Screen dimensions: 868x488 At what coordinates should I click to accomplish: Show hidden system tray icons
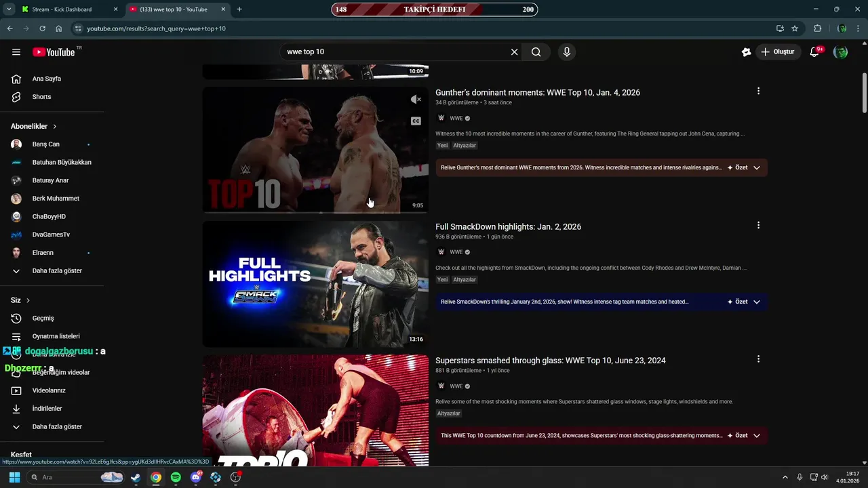[785, 477]
